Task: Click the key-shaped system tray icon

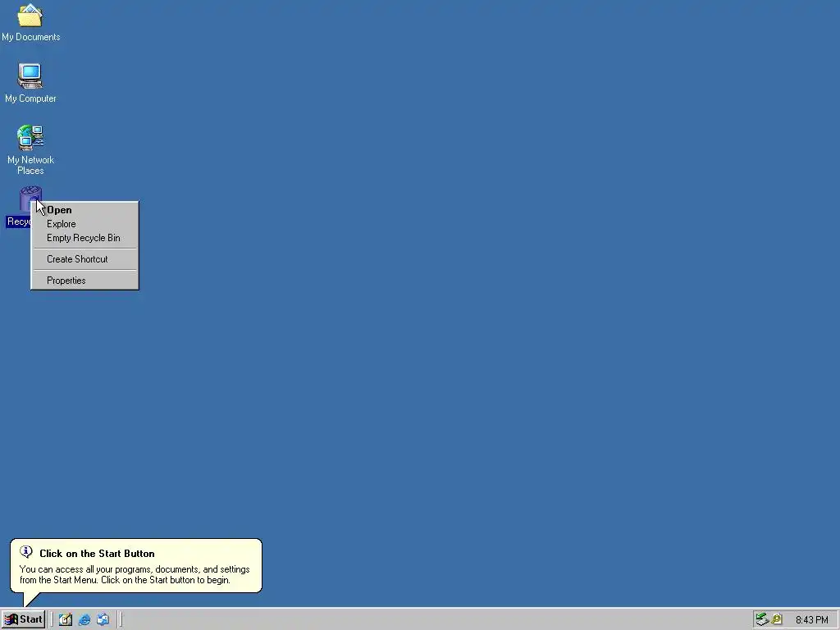Action: [x=777, y=619]
